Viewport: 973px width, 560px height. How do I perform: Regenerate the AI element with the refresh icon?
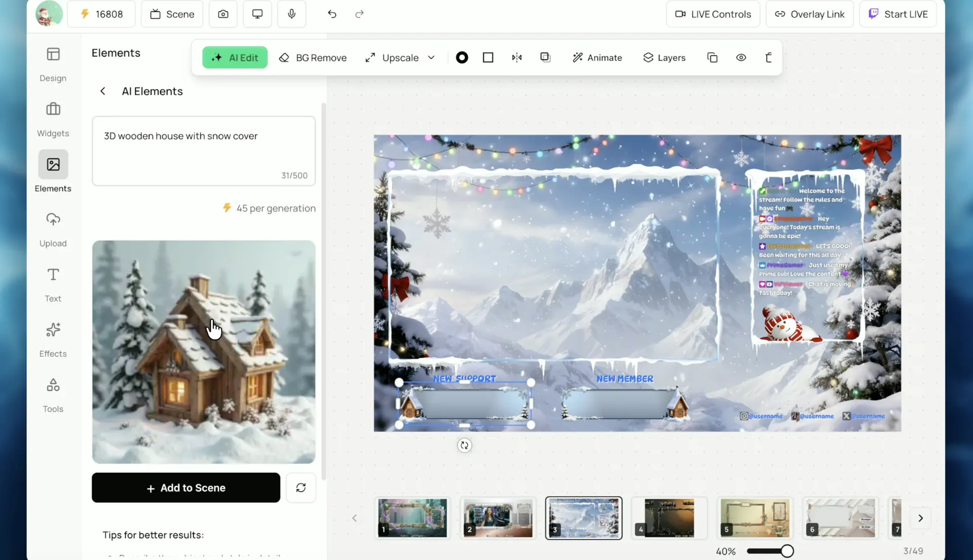click(x=301, y=488)
